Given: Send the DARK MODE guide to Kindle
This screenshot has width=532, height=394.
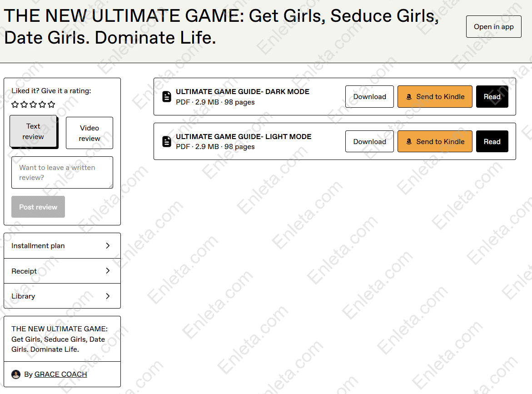Looking at the screenshot, I should 435,97.
